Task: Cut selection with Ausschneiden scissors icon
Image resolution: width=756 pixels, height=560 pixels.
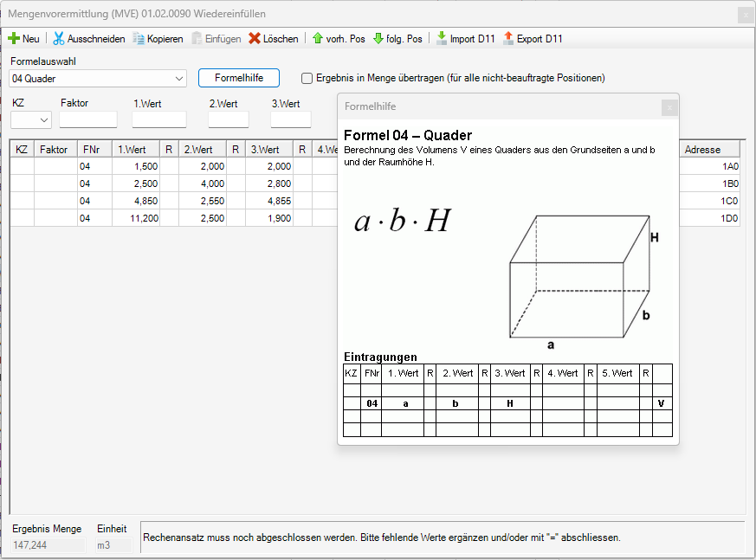Action: pyautogui.click(x=59, y=39)
